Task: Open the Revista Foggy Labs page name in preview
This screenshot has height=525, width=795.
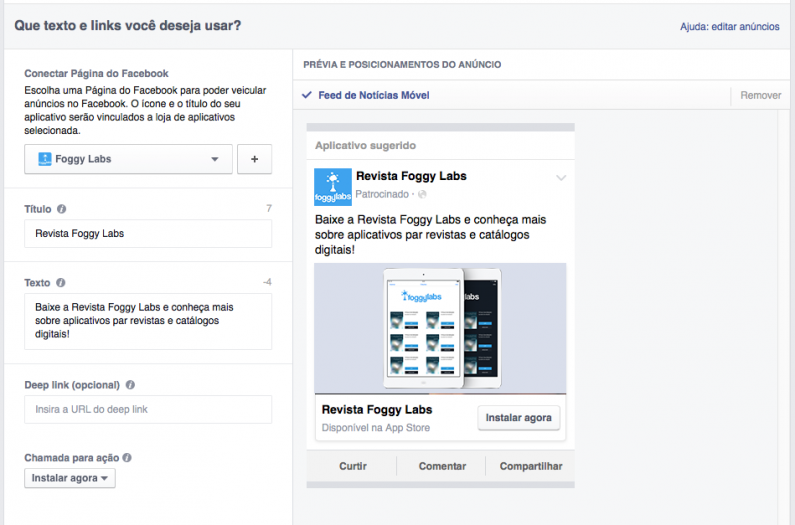Action: 411,176
